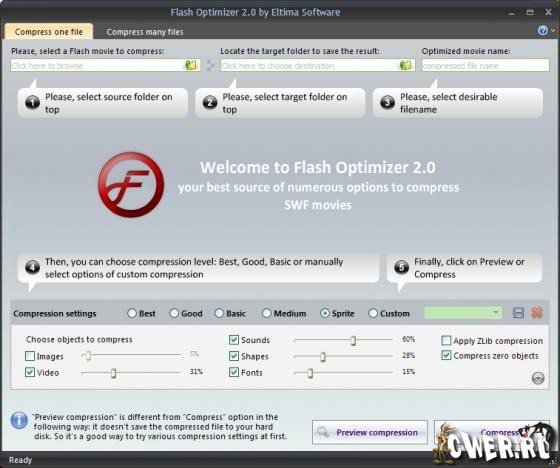Click Preview compression button
Viewport: 560px width, 468px height.
tap(370, 432)
